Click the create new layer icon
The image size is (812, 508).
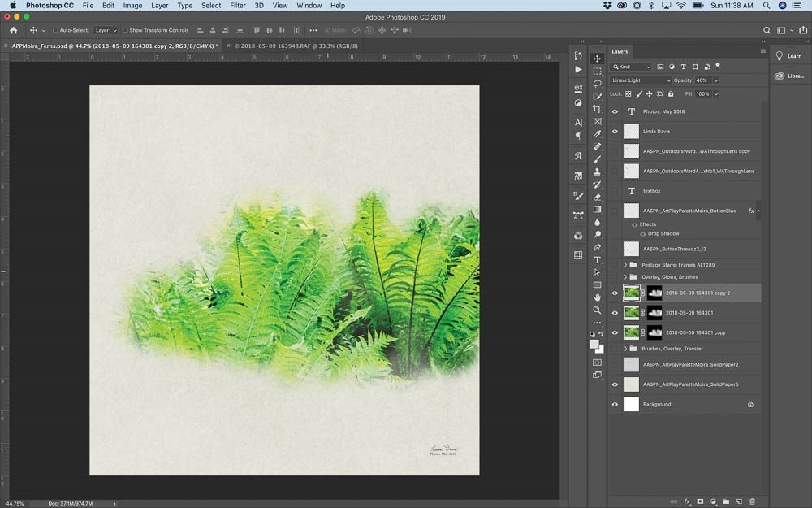(x=739, y=501)
